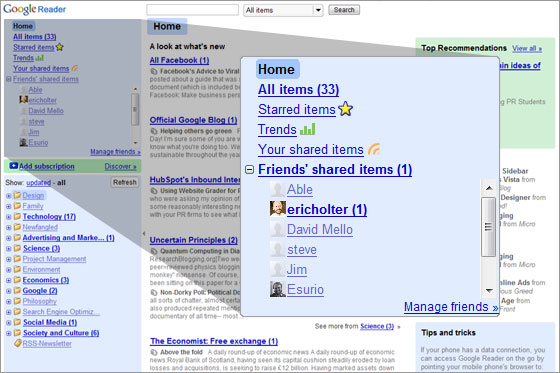The width and height of the screenshot is (560, 373).
Task: Click Esurio's avatar photo in the enlarged list
Action: coord(278,289)
